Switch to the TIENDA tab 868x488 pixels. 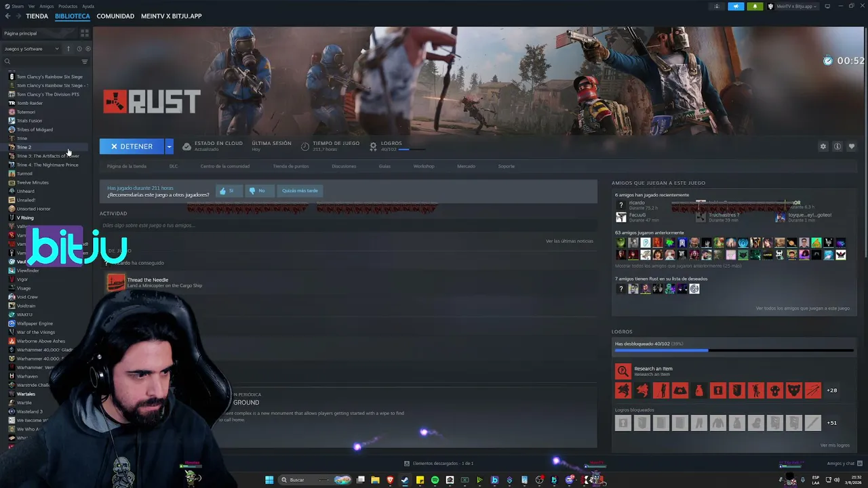(37, 16)
